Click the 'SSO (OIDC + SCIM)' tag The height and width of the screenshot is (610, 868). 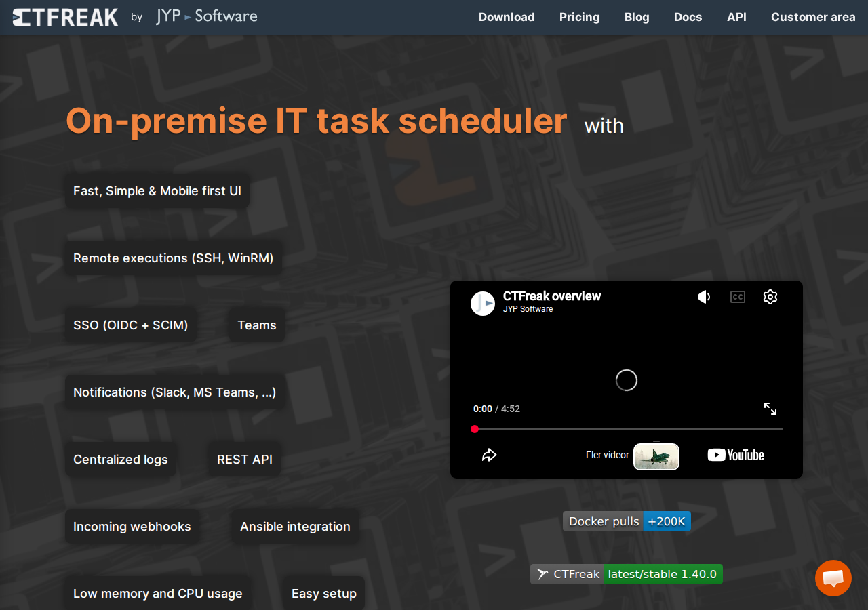click(x=131, y=325)
